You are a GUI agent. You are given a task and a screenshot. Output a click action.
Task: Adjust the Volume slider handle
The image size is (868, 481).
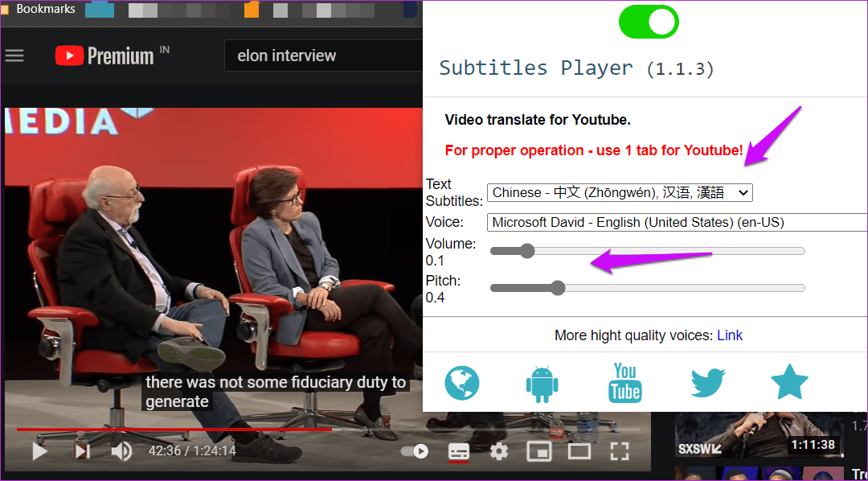526,251
